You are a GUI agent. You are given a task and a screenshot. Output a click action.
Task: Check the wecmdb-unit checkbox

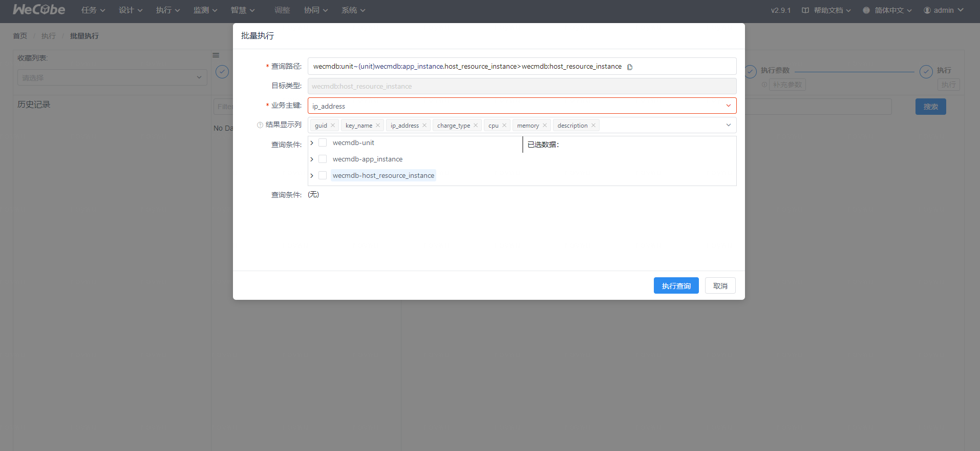pos(323,142)
